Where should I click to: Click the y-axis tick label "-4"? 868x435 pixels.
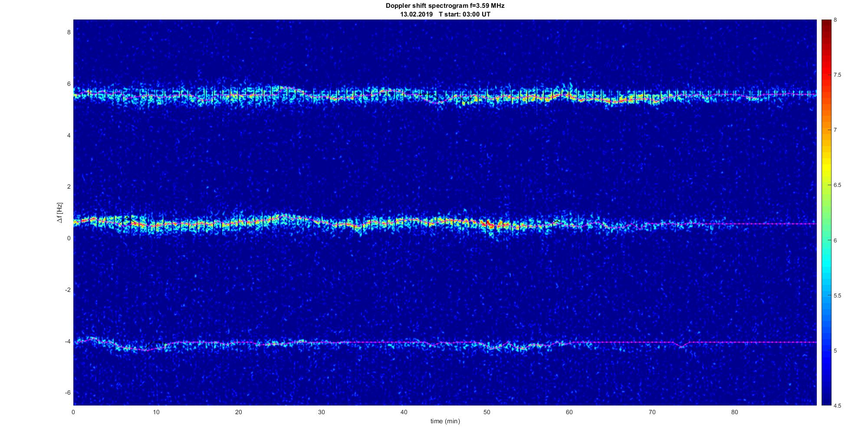pyautogui.click(x=68, y=341)
